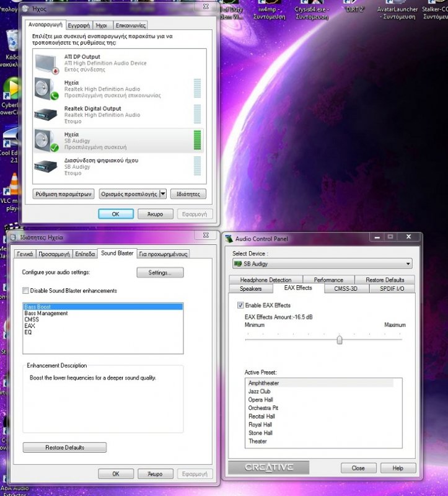
Task: Click the SB Audigy speakers icon
Action: tap(46, 141)
